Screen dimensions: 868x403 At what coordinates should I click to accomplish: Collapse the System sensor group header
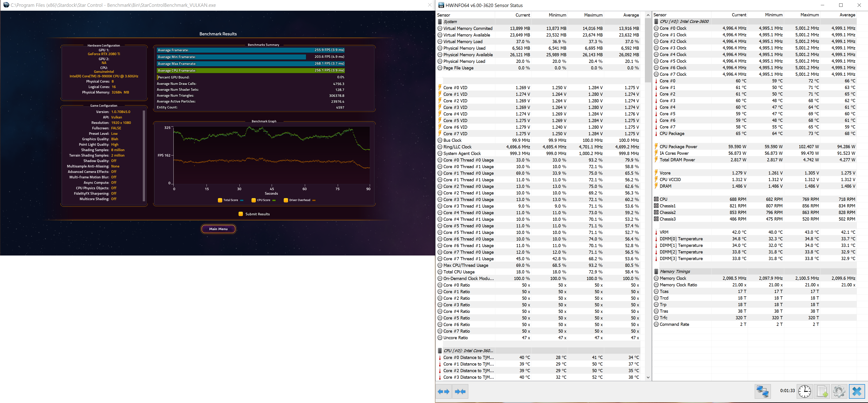point(450,22)
